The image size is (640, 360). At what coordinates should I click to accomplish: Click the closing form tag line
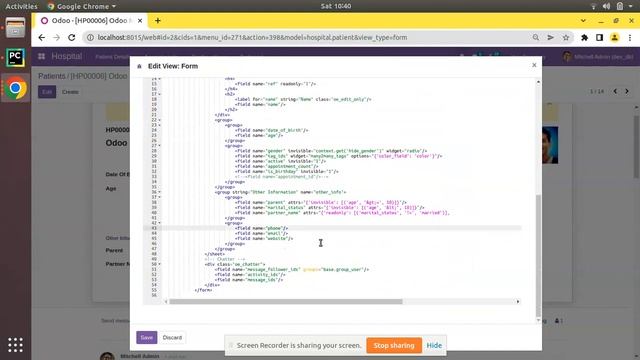pyautogui.click(x=203, y=290)
